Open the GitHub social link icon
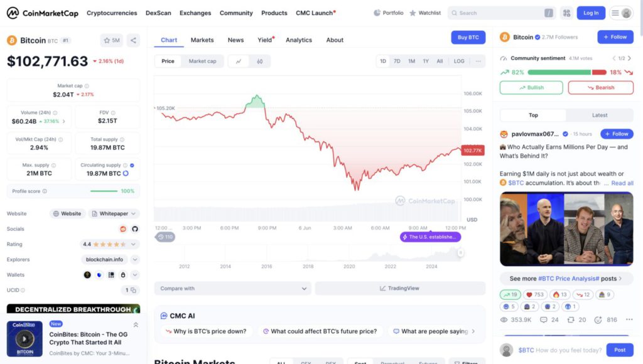The height and width of the screenshot is (364, 643). click(x=134, y=229)
